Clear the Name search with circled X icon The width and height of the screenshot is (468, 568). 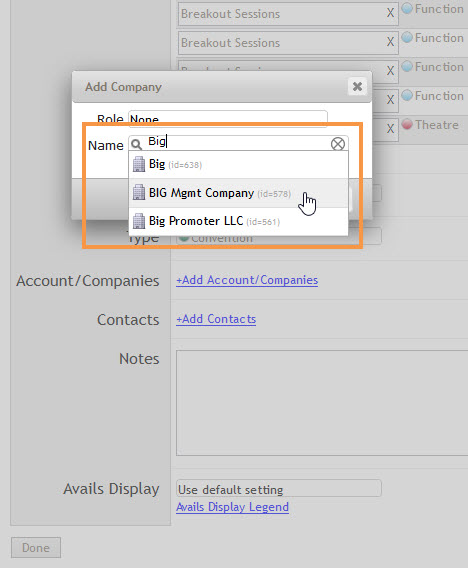click(338, 144)
